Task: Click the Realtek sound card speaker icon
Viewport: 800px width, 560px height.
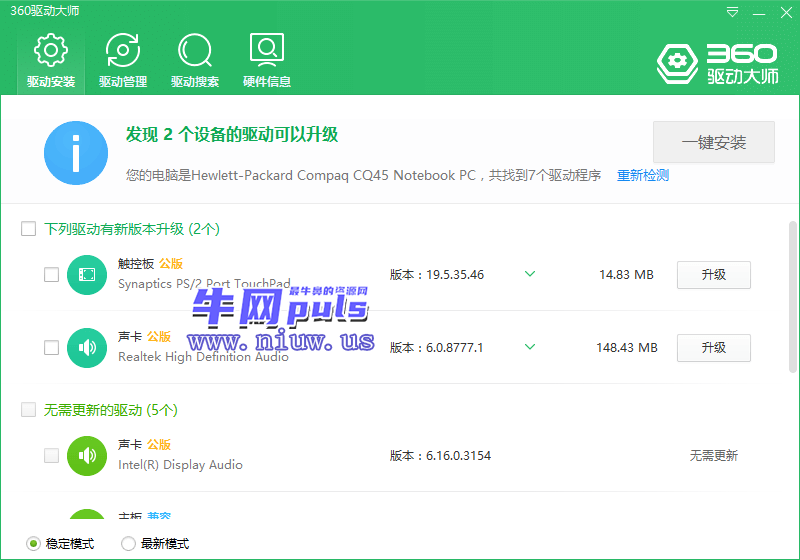Action: pyautogui.click(x=87, y=348)
